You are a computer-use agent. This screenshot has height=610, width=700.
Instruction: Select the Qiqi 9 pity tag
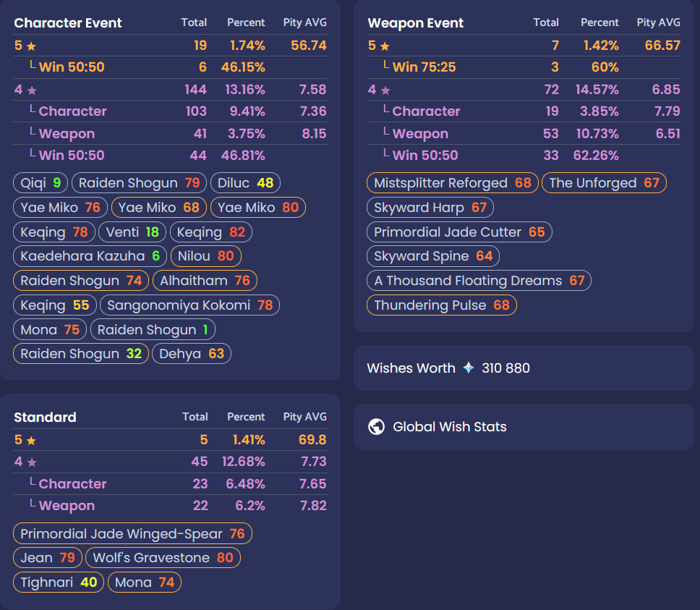coord(40,183)
